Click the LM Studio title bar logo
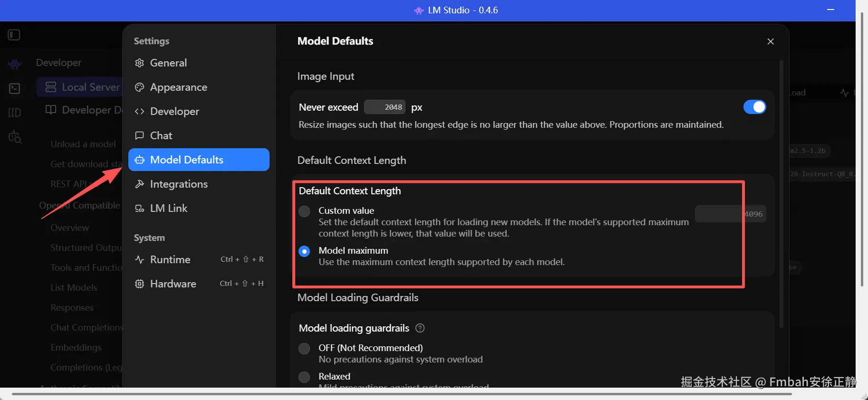 [419, 10]
